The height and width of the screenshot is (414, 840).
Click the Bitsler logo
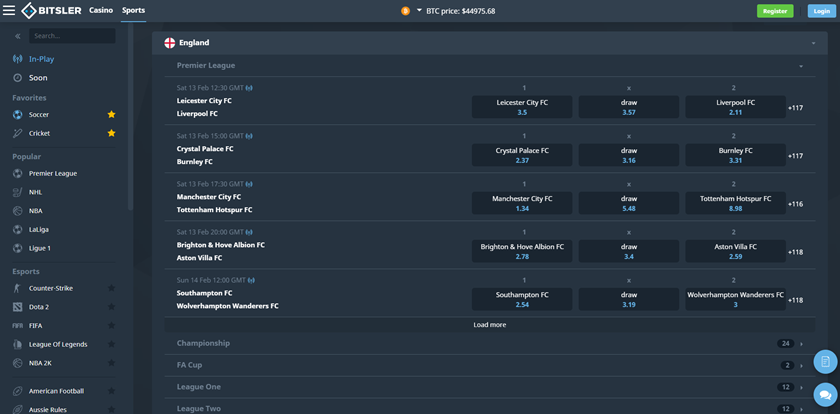(51, 10)
